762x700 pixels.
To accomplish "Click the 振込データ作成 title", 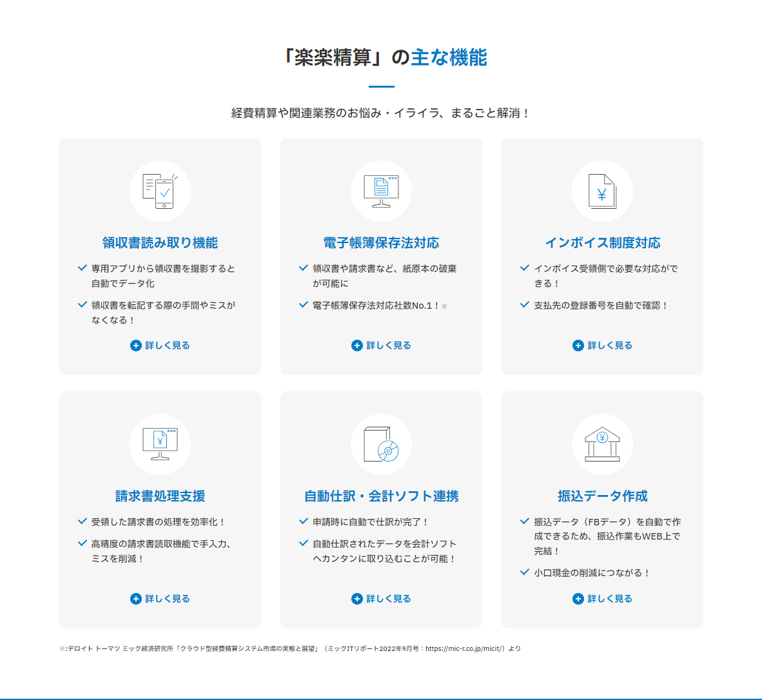I will point(602,496).
